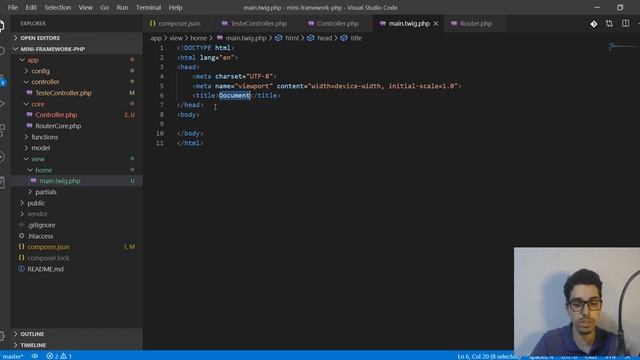Open the Explorer view icon

[2, 26]
